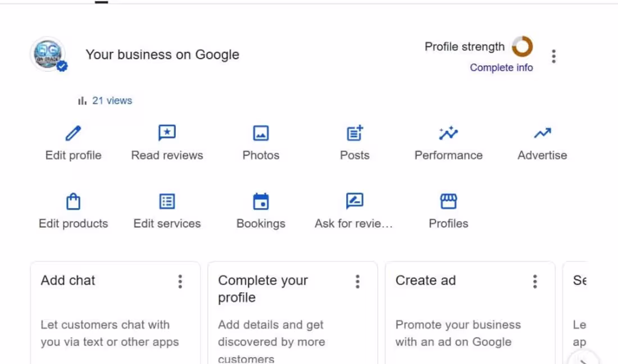Click 'Promote your business with an ad' text
The height and width of the screenshot is (364, 618).
pos(458,333)
